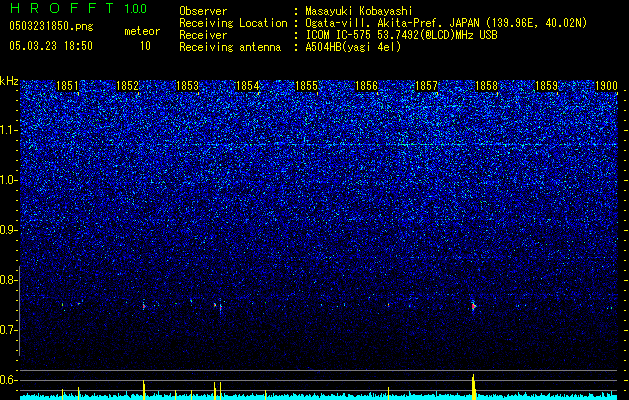Click the date stamp 05.03.23 18:50

pyautogui.click(x=51, y=46)
